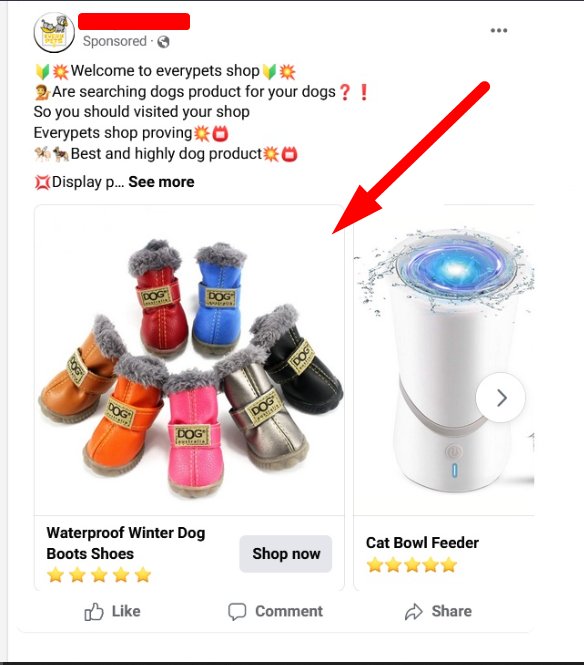Viewport: 584px width, 665px height.
Task: Click the star rating under Cat Bowl Feeder
Action: click(x=412, y=565)
